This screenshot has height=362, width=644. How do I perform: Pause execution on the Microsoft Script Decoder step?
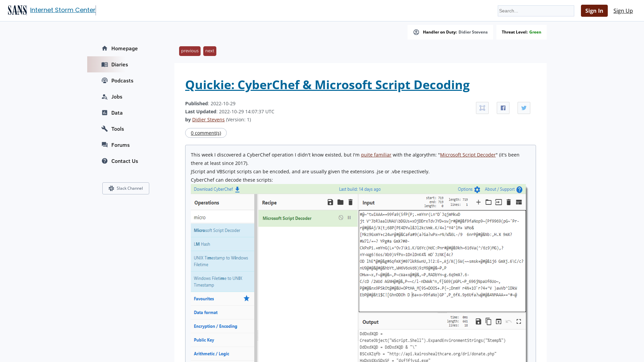(349, 218)
